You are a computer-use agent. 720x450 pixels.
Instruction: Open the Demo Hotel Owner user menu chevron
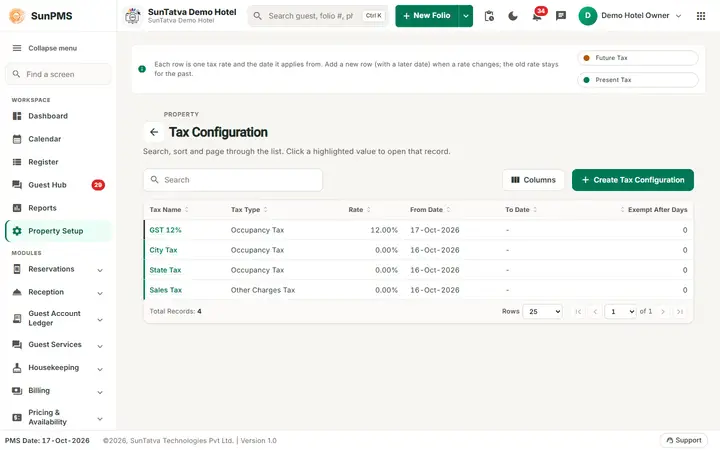tap(678, 16)
